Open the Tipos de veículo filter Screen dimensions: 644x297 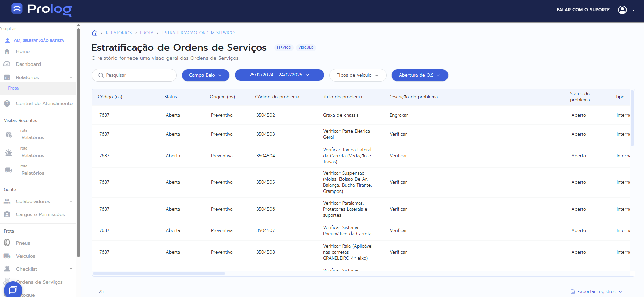(357, 75)
